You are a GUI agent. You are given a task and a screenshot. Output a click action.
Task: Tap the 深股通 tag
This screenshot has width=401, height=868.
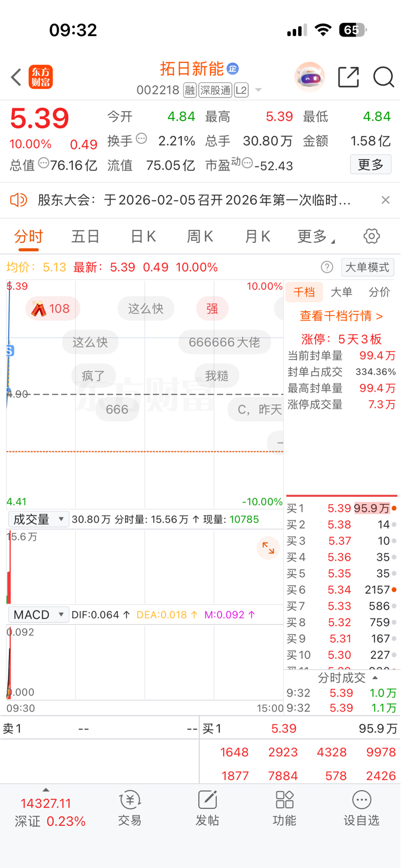(x=215, y=90)
